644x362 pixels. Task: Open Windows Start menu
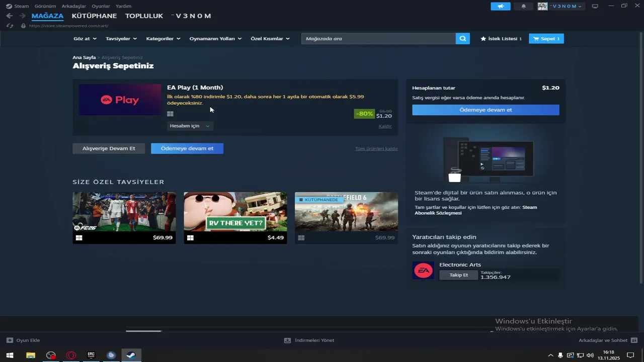click(10, 355)
